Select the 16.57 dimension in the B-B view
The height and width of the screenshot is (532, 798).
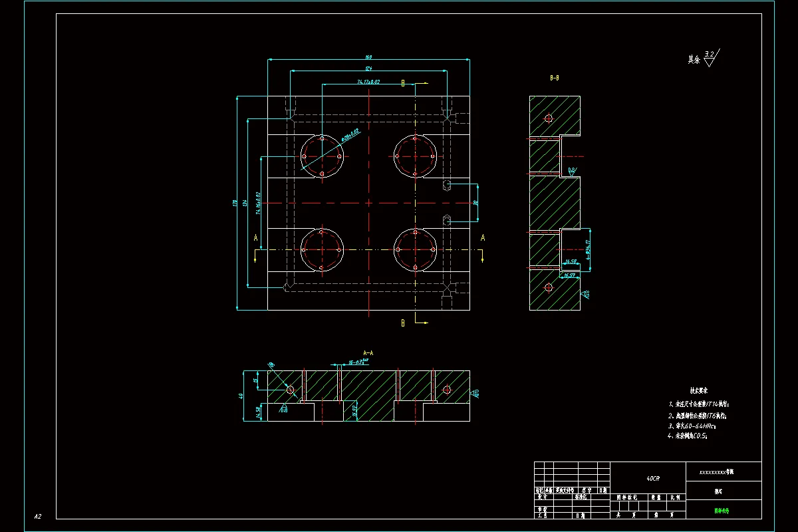(569, 275)
